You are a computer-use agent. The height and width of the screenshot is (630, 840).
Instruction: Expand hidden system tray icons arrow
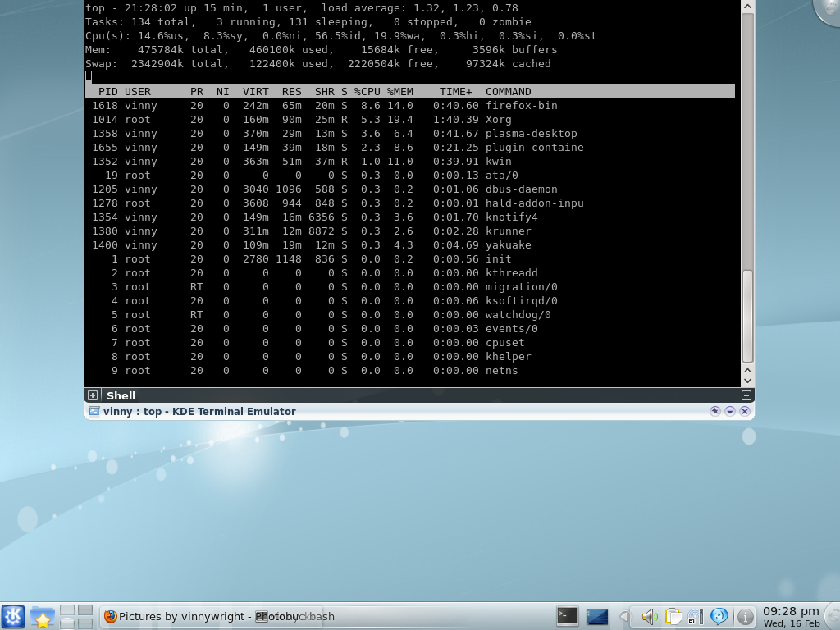coord(623,617)
